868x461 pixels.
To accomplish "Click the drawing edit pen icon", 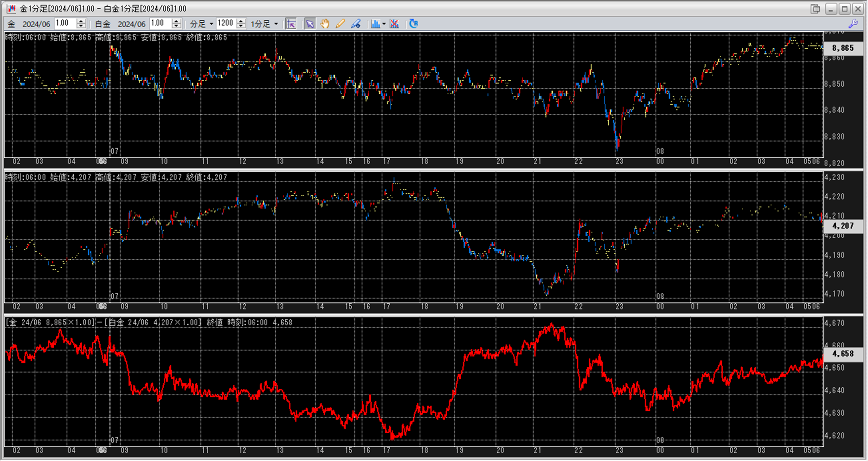I will point(356,24).
